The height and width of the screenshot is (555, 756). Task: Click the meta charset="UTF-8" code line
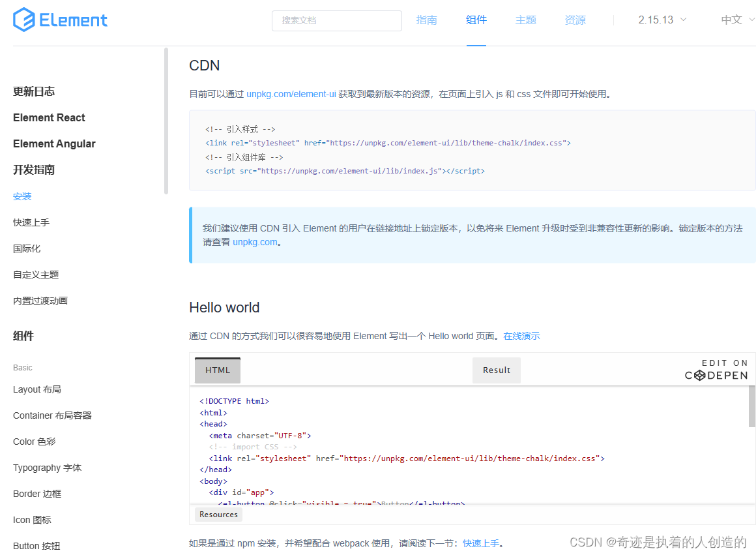click(260, 435)
